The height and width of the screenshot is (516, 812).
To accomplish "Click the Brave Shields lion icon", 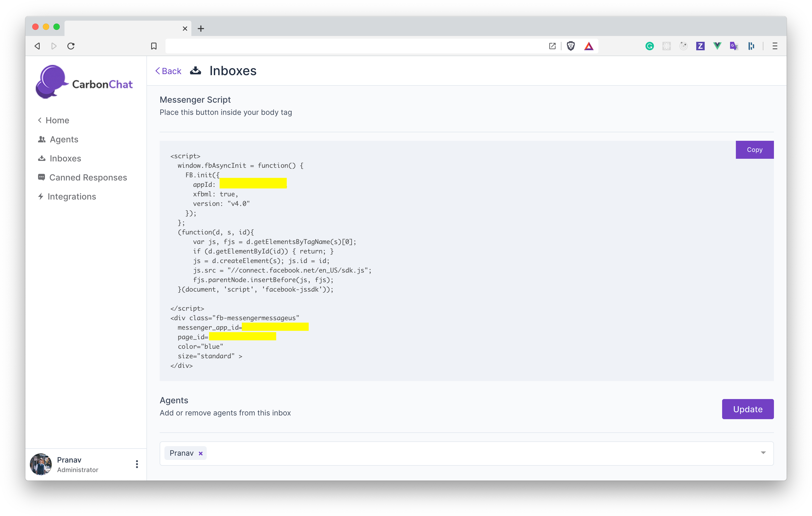I will 571,46.
